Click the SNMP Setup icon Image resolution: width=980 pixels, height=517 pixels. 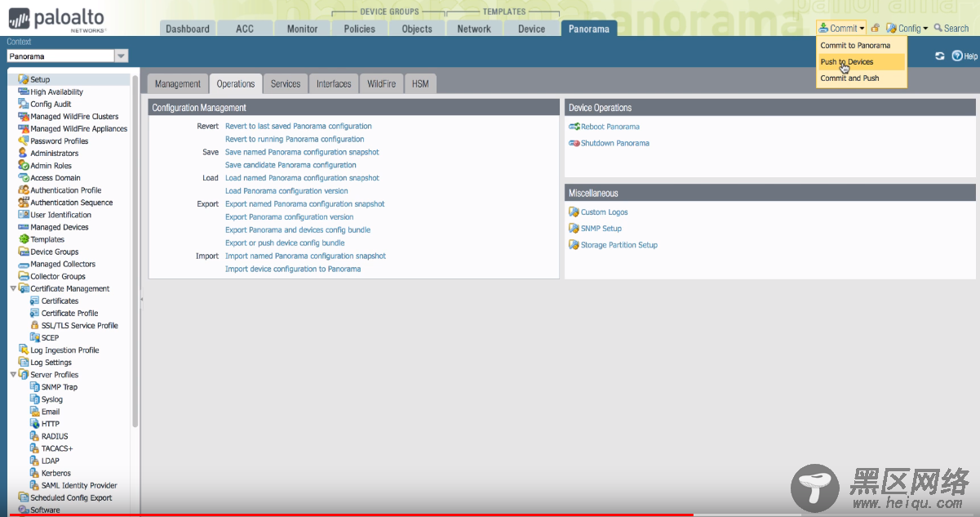pos(574,228)
